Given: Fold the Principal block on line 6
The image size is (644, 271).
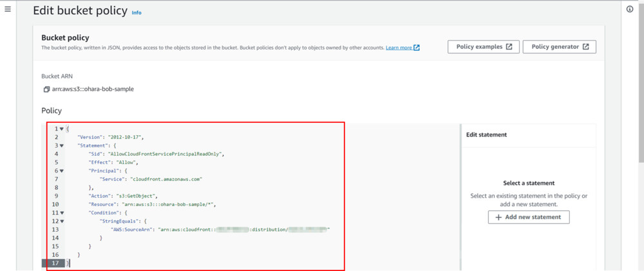Looking at the screenshot, I should coord(62,171).
